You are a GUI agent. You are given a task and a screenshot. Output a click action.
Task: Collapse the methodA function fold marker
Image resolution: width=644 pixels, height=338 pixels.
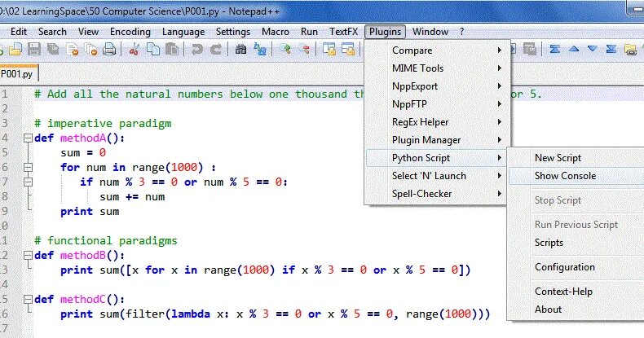[x=28, y=138]
